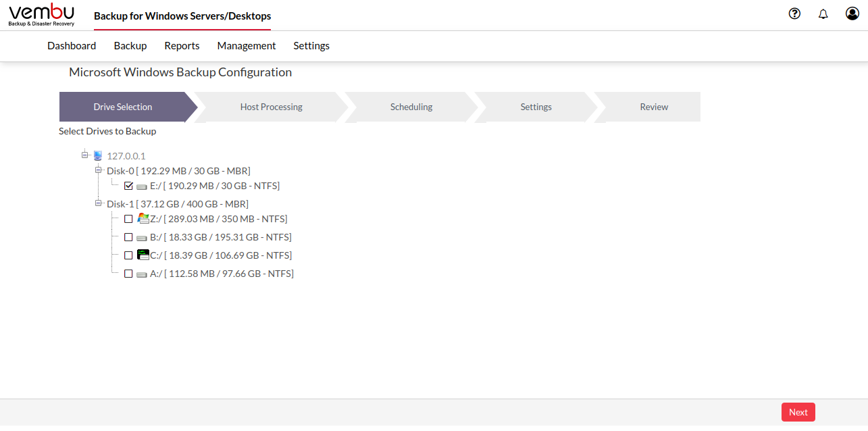Open the notifications bell icon
Viewport: 868px width, 431px height.
823,14
